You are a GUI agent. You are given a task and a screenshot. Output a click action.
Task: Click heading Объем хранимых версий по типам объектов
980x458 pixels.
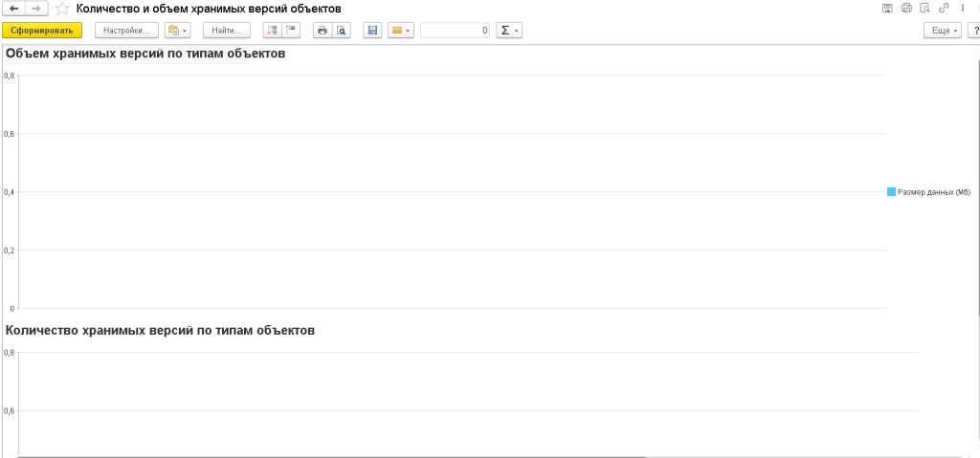point(145,54)
